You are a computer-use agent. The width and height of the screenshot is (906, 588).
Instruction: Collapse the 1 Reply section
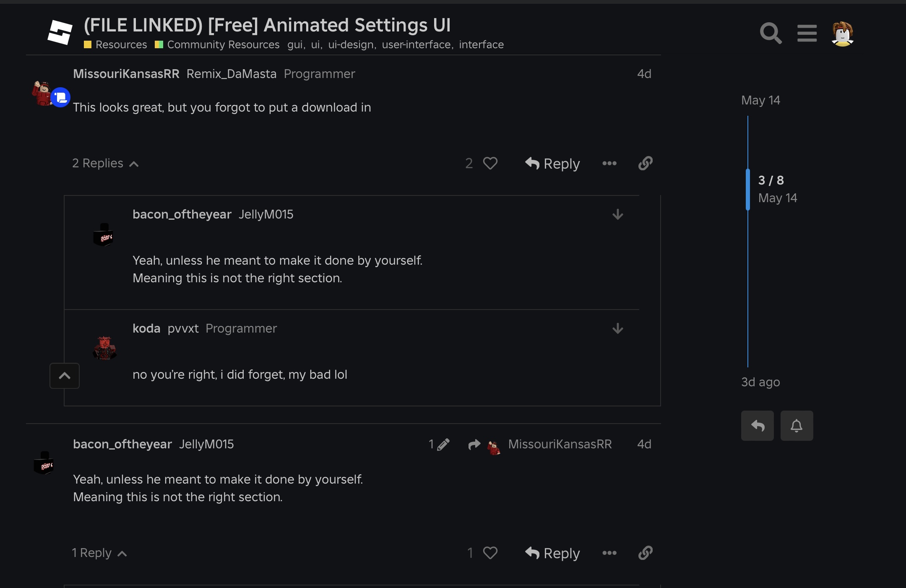(x=99, y=553)
